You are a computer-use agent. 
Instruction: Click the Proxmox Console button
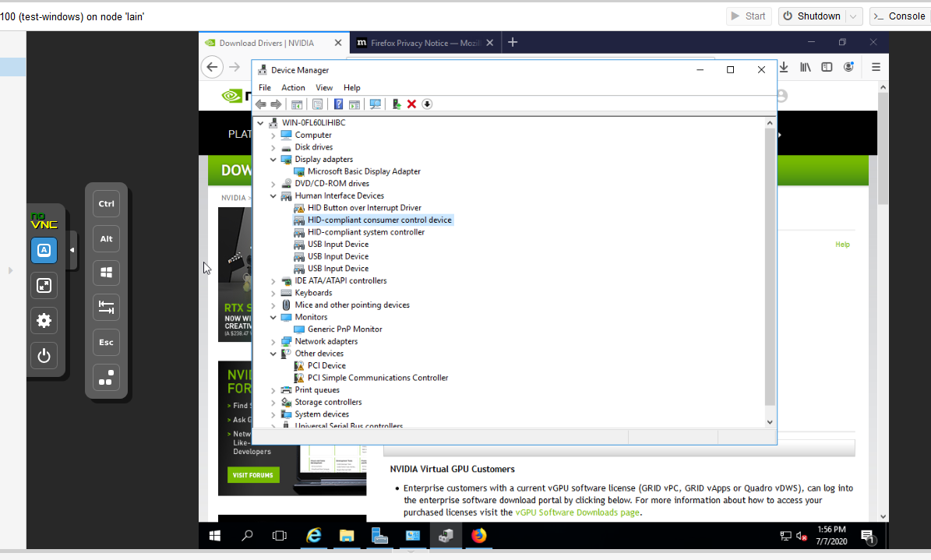pos(900,16)
